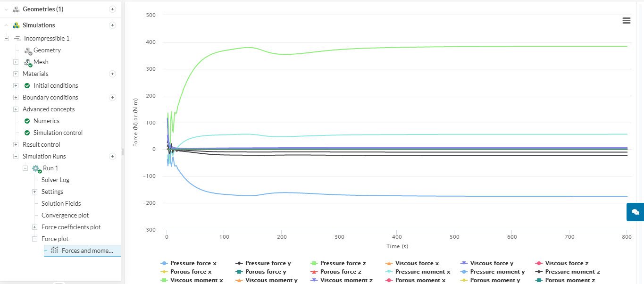Toggle Pressure force z series in legend
The image size is (644, 284).
[x=343, y=263]
